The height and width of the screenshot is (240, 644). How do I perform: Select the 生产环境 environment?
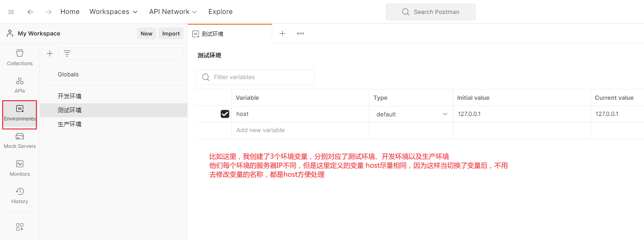point(114,124)
